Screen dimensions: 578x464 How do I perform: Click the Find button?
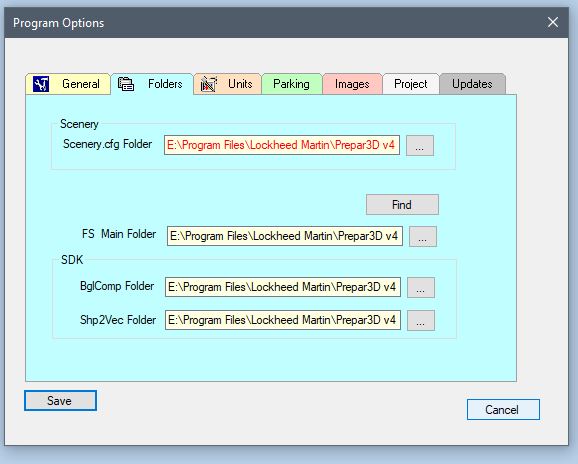(402, 205)
